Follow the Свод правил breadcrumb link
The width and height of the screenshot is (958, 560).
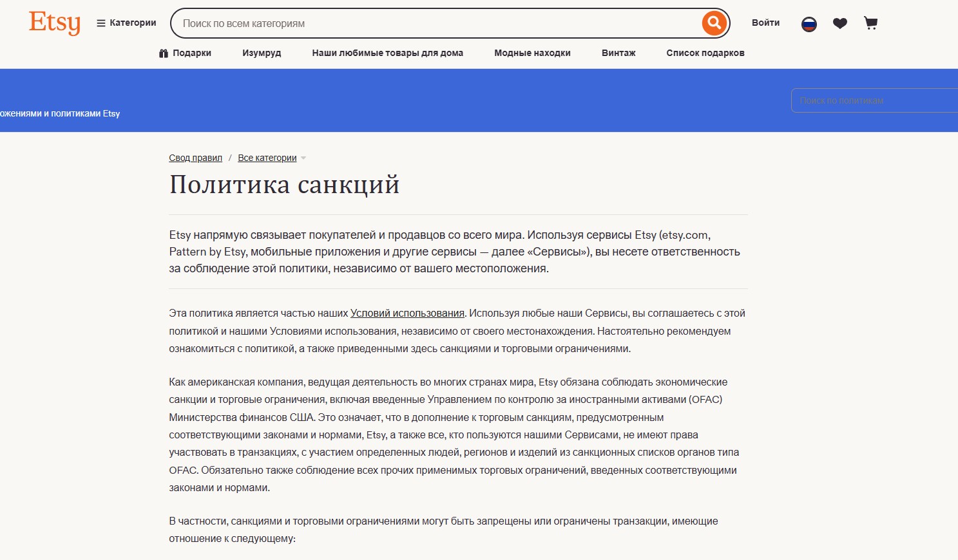coord(195,158)
